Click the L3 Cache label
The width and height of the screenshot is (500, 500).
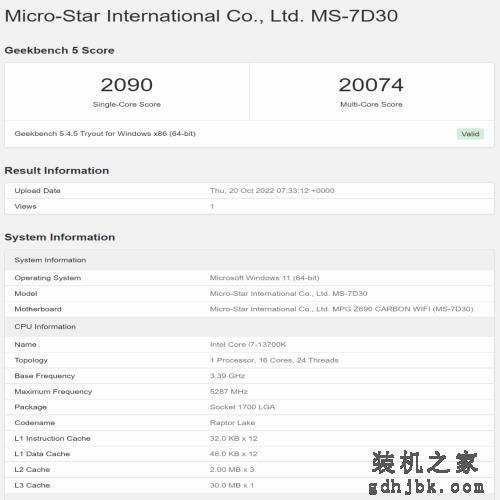(32, 485)
